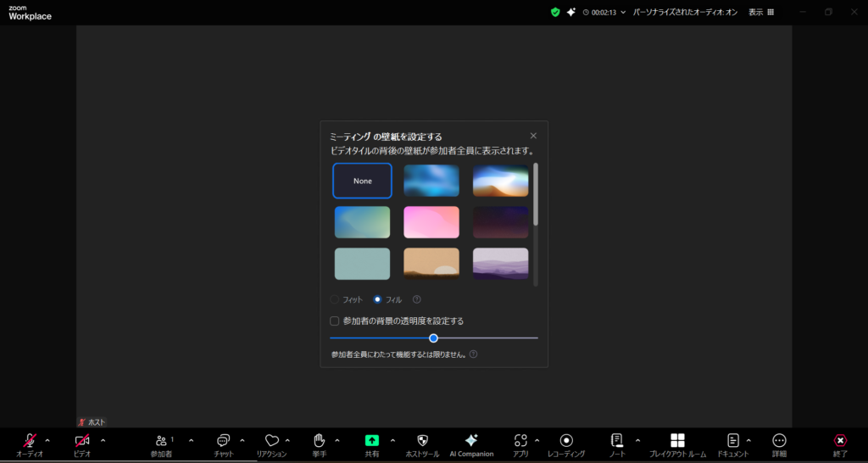Expand audio options arrow next to オーディオ
This screenshot has height=463, width=868.
[x=47, y=440]
